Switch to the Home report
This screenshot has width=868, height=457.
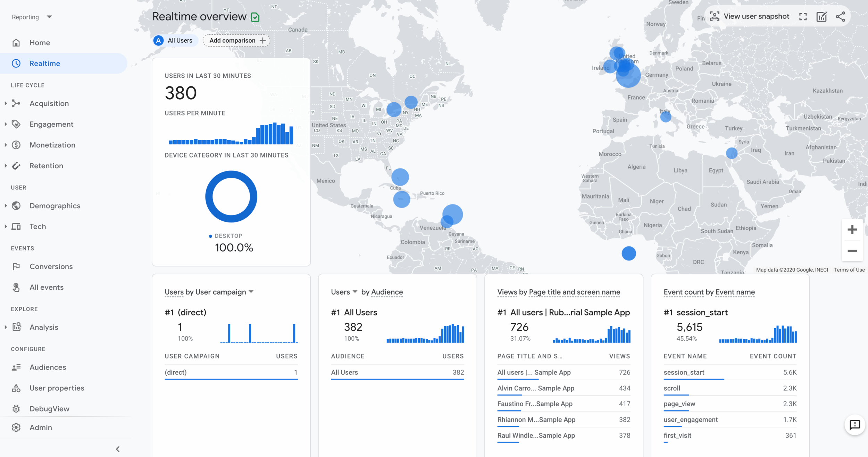point(40,42)
